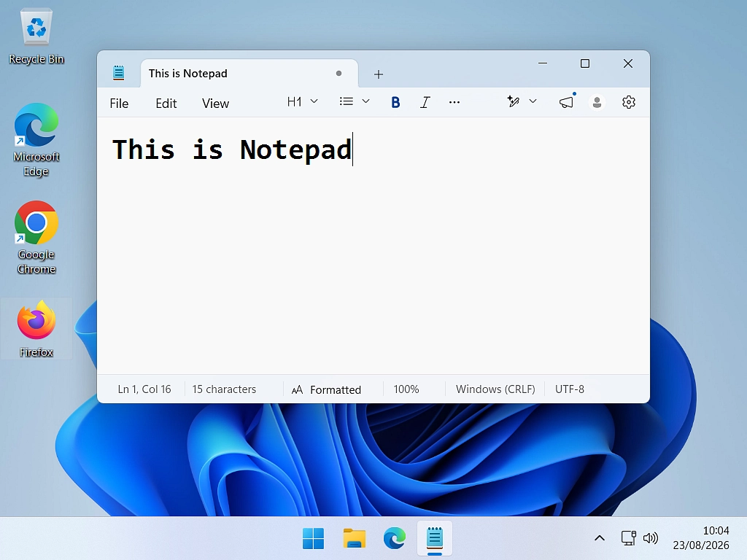Open the Windows Start menu

click(x=313, y=539)
